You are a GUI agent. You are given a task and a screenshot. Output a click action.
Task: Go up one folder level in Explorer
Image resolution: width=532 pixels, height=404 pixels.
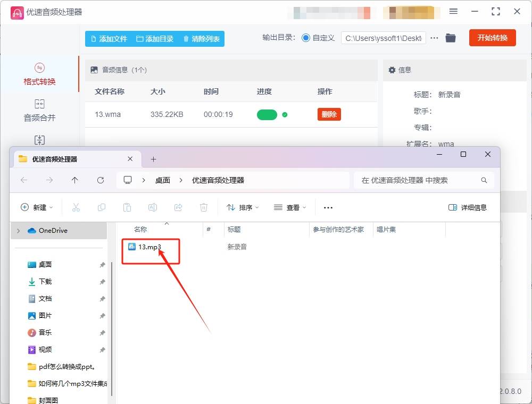(x=75, y=180)
